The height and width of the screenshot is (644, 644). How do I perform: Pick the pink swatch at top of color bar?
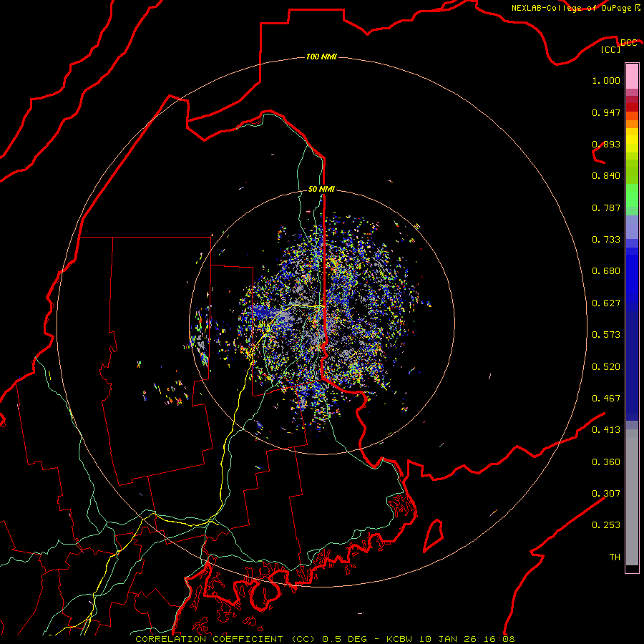point(632,77)
